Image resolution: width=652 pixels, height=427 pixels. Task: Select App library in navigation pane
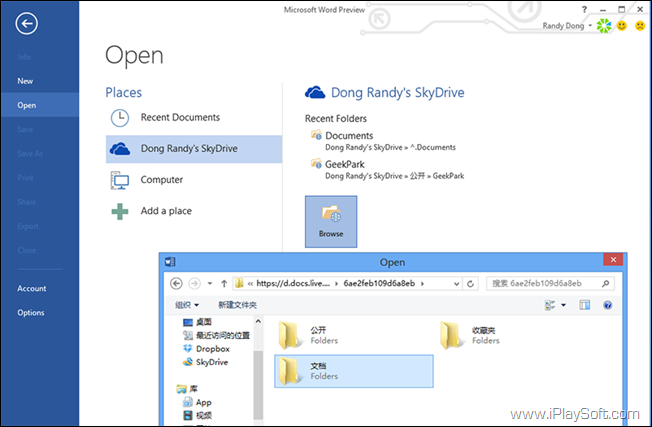pyautogui.click(x=197, y=402)
